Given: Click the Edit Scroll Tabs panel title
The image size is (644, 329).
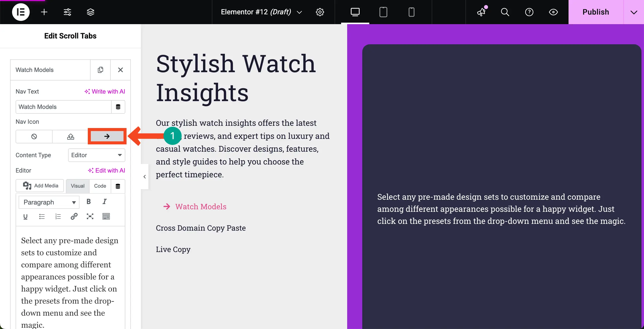Looking at the screenshot, I should point(70,36).
